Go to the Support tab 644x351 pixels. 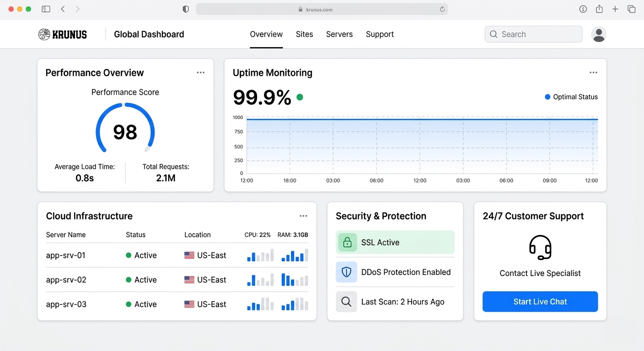pyautogui.click(x=380, y=34)
